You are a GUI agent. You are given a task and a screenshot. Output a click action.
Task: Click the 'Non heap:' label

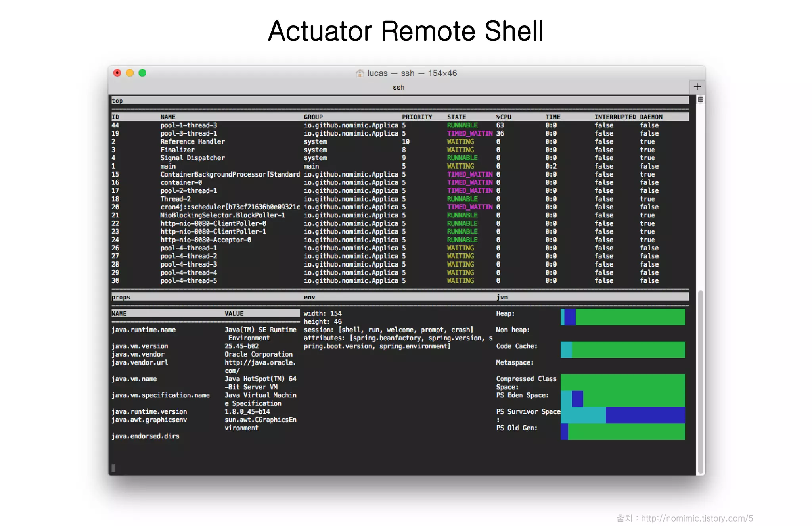tap(513, 330)
